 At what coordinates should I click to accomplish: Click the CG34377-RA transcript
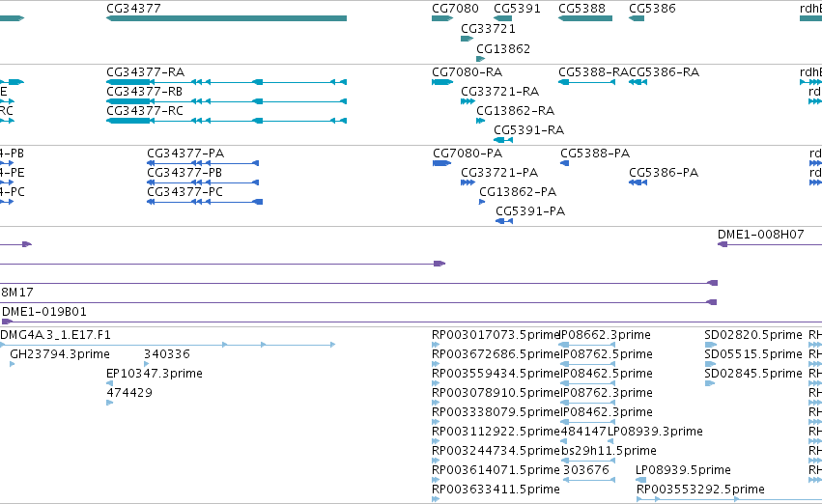226,82
